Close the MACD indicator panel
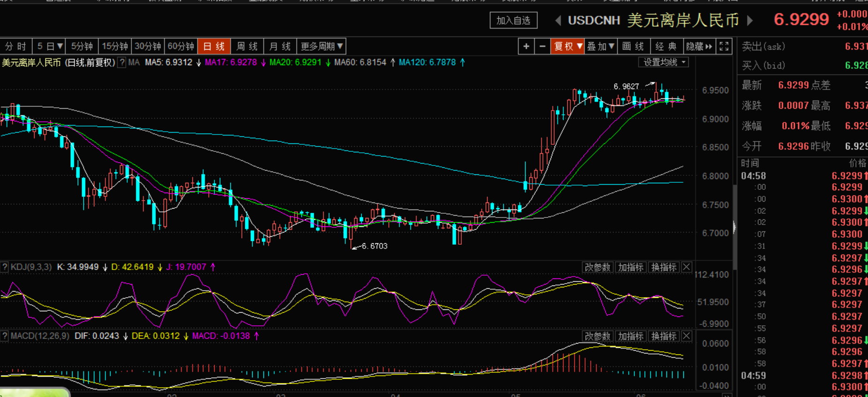Image resolution: width=868 pixels, height=397 pixels. coord(687,336)
